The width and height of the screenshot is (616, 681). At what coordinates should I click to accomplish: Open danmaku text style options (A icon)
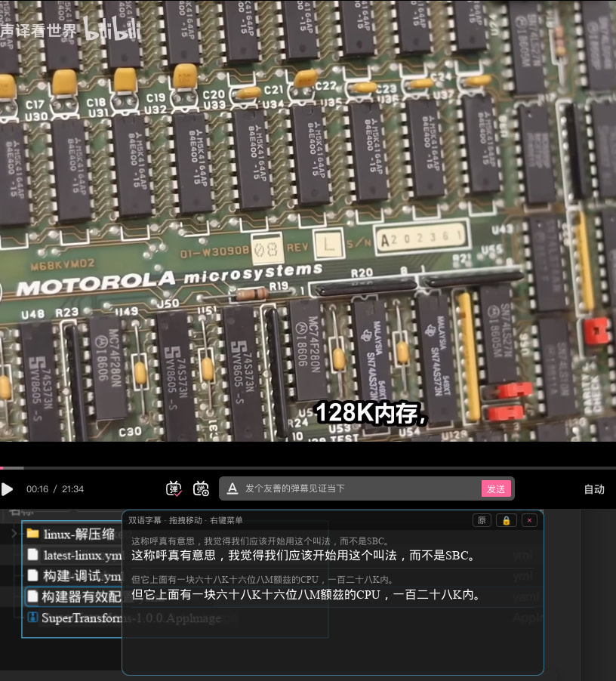tap(233, 488)
